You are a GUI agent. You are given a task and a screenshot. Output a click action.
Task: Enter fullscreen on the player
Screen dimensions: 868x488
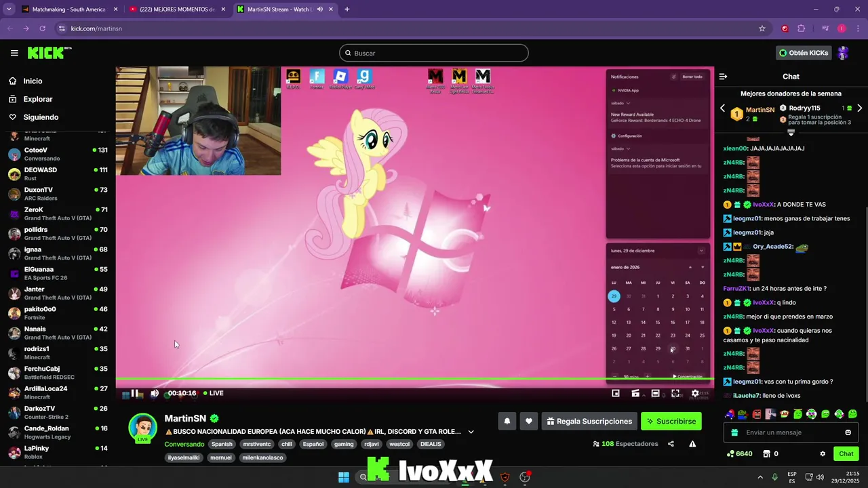coord(675,393)
